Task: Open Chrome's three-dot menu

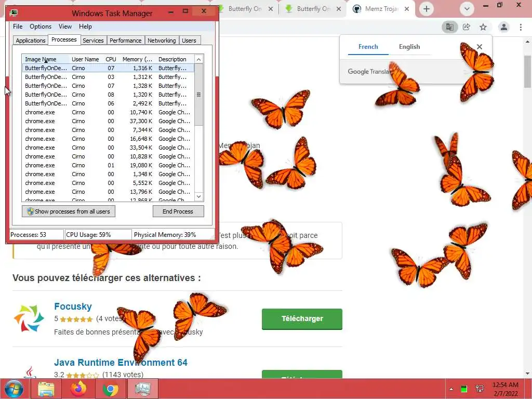Action: pyautogui.click(x=521, y=27)
